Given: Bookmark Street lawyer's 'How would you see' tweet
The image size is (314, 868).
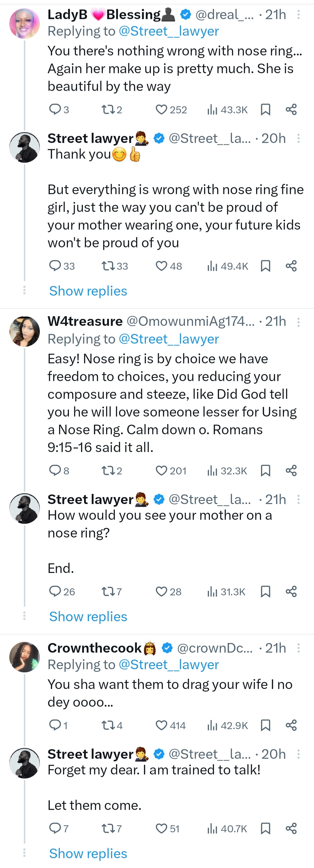Looking at the screenshot, I should [x=265, y=591].
